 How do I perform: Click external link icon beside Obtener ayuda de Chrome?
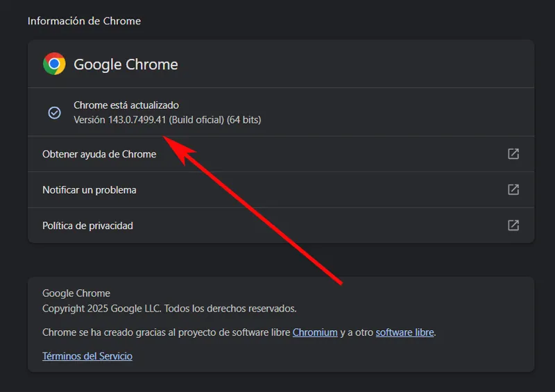pyautogui.click(x=513, y=154)
